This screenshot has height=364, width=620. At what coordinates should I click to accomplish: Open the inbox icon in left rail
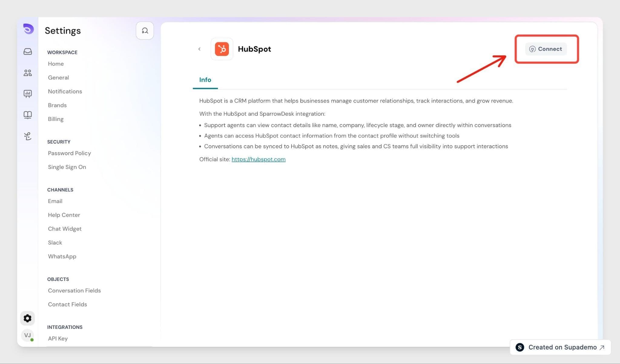pyautogui.click(x=28, y=51)
